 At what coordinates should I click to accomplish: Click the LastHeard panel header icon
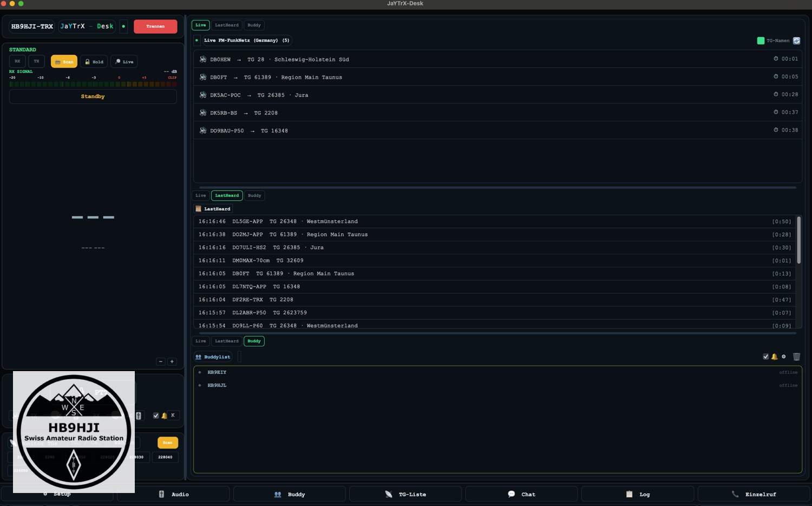(198, 209)
